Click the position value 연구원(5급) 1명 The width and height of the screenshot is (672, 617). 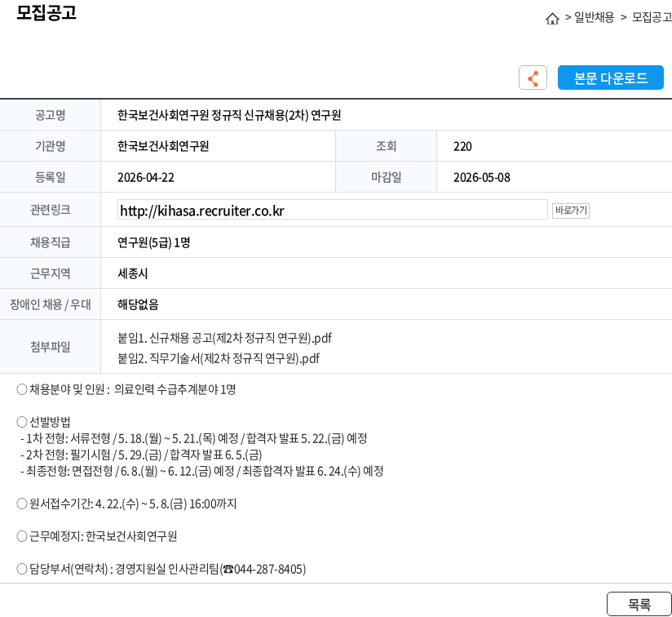154,242
